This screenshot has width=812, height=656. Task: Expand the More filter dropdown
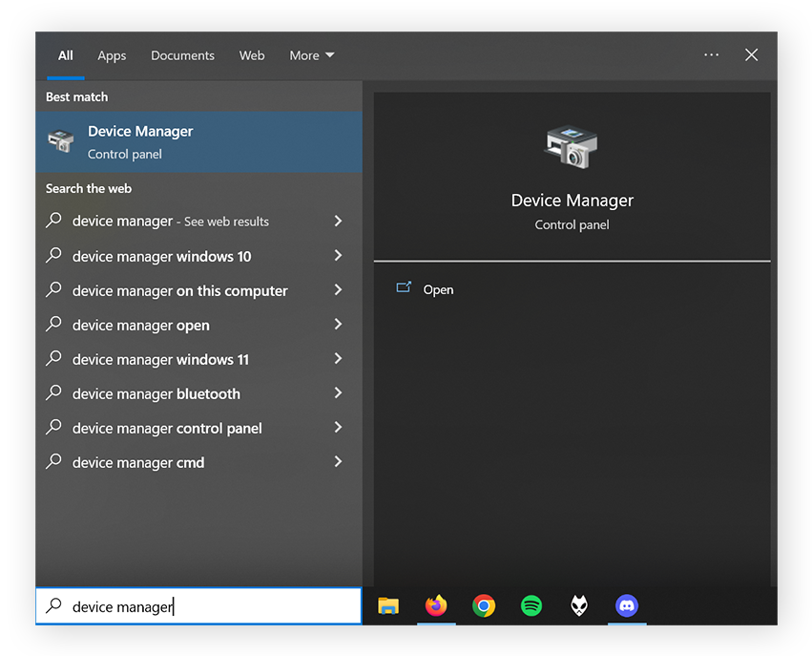(x=312, y=55)
